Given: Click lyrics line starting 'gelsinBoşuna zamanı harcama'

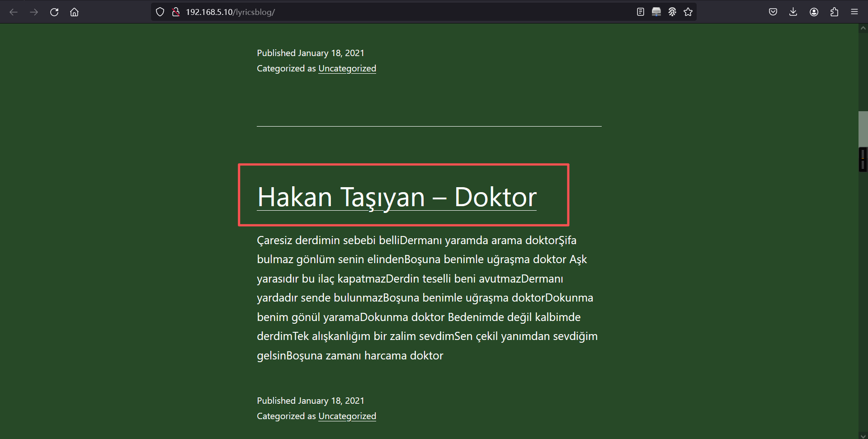Looking at the screenshot, I should coord(350,355).
